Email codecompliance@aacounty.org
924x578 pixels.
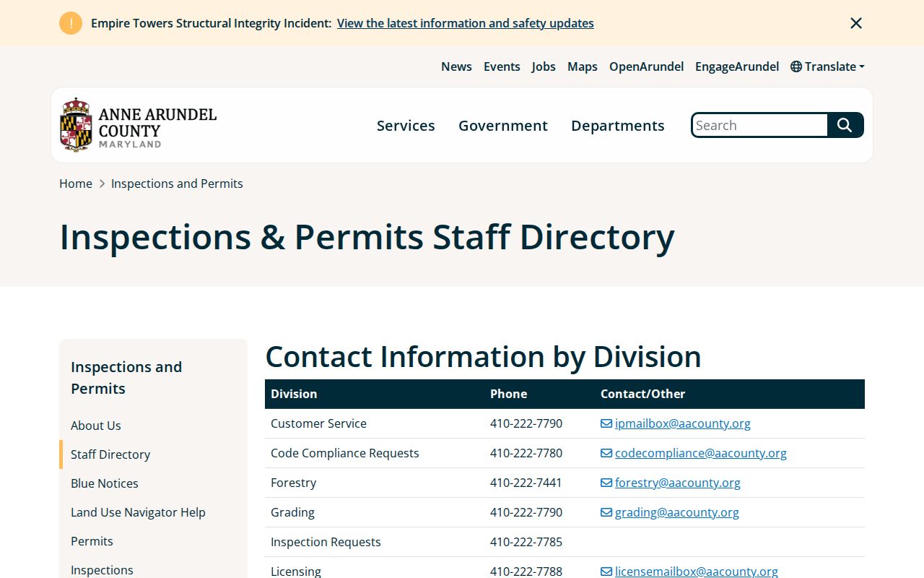(701, 453)
